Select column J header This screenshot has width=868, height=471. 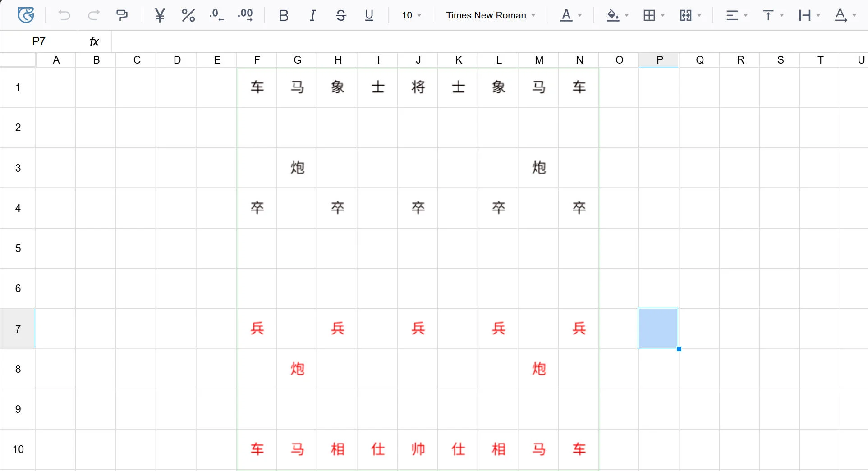click(x=418, y=60)
